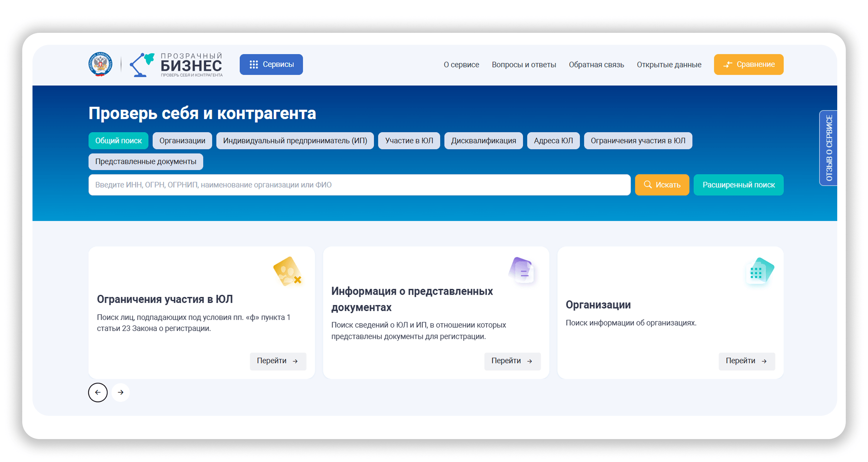Screen dimensions: 868x462
Task: Select Индивидуальный предприниматель (ИП) tab
Action: (x=295, y=141)
